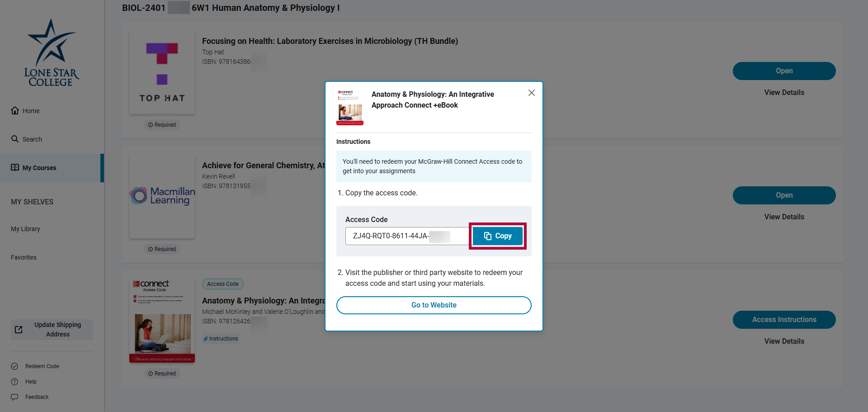This screenshot has height=412, width=868.
Task: Click the dialog title Anatomy & Physiology
Action: 433,99
